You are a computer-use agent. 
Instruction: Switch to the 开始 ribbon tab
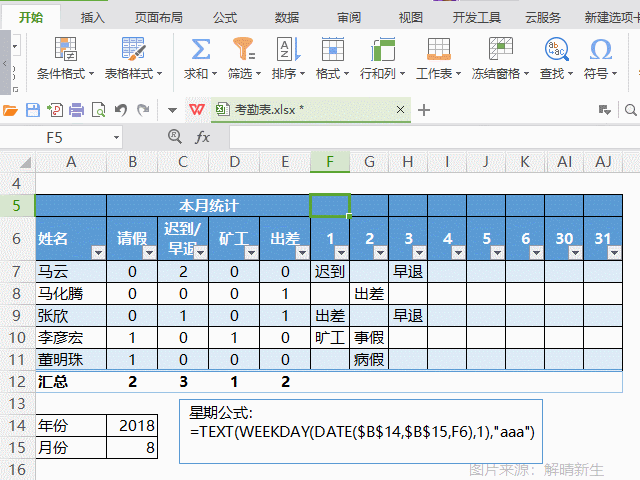click(x=31, y=18)
